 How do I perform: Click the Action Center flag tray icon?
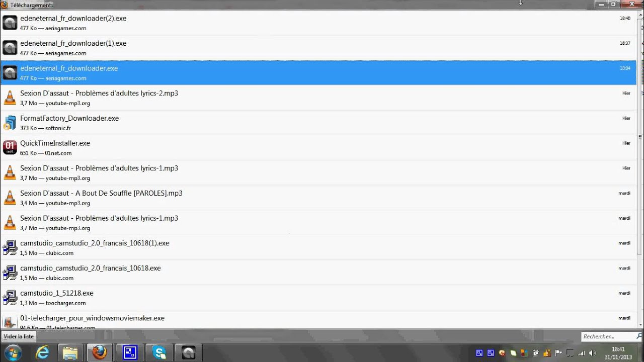pos(558,353)
